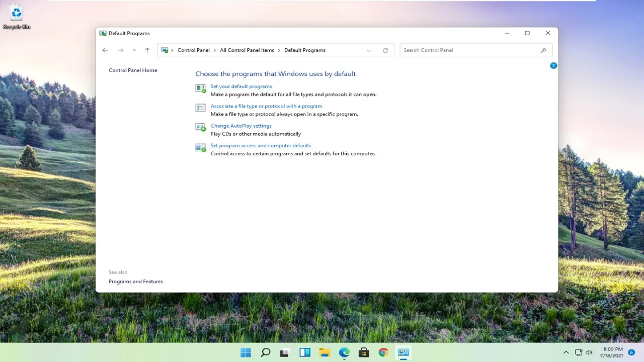
Task: Click the See also label
Action: [x=118, y=272]
